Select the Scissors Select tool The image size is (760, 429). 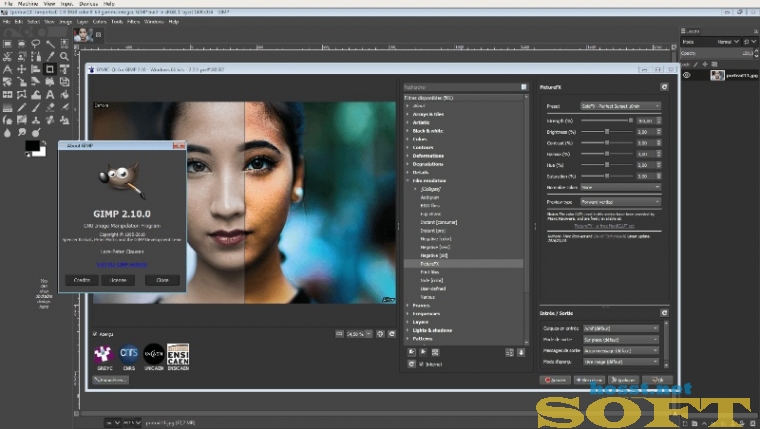point(7,57)
